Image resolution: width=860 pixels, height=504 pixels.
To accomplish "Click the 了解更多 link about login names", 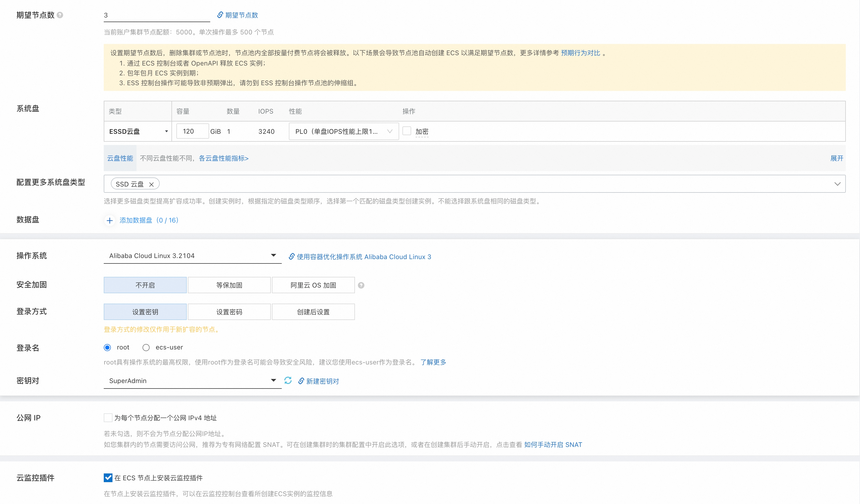I will tap(433, 362).
